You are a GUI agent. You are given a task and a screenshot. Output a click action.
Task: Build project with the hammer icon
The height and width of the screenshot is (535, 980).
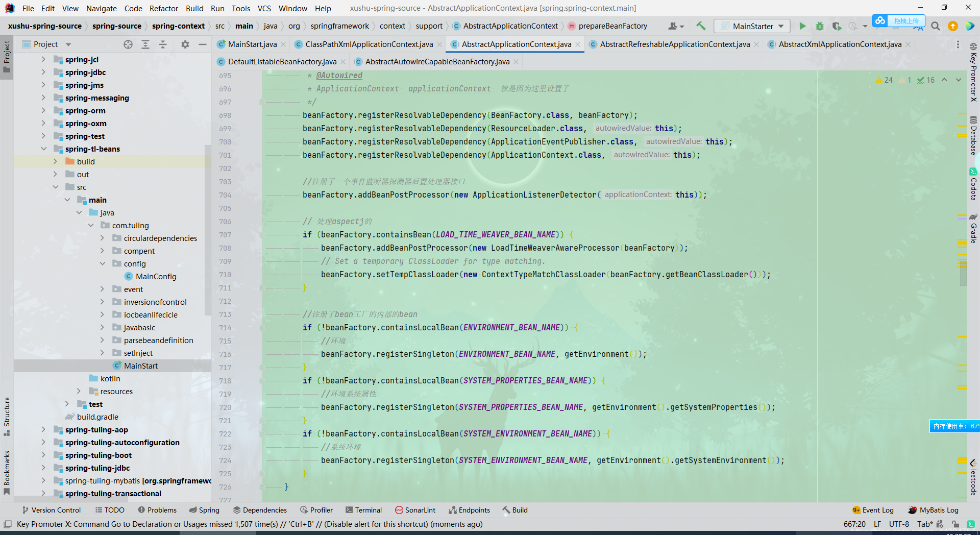click(x=701, y=26)
